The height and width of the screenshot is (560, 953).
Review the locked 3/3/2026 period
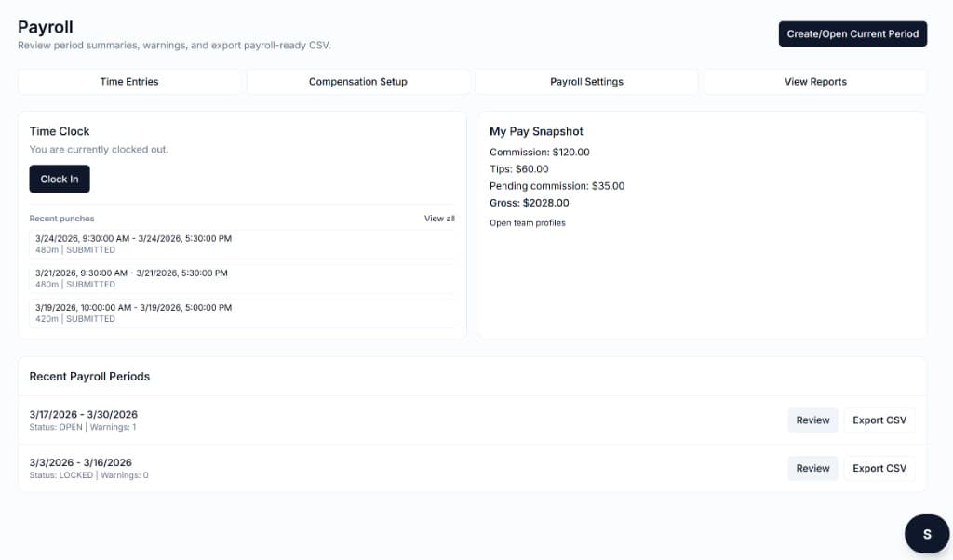click(x=812, y=468)
